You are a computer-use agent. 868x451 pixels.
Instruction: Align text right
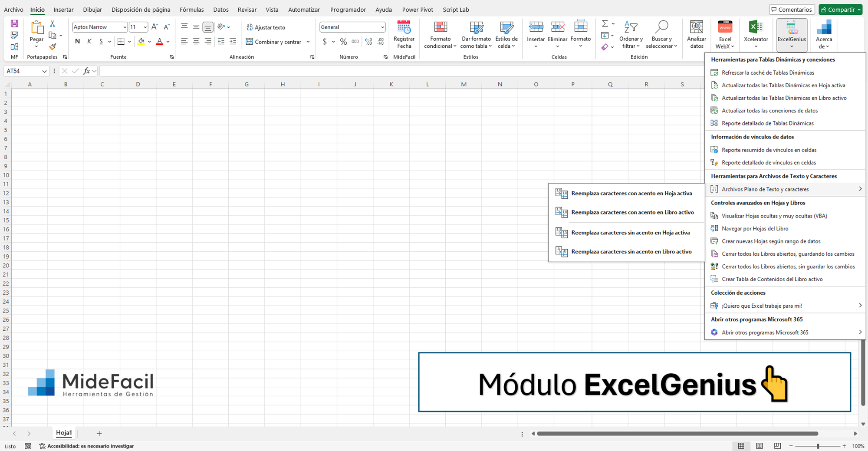[208, 41]
